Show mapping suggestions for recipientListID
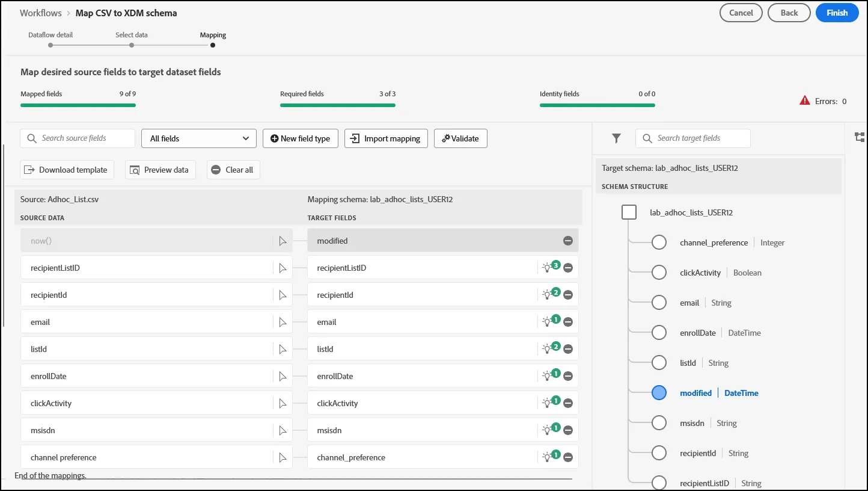The image size is (868, 491). (x=551, y=267)
